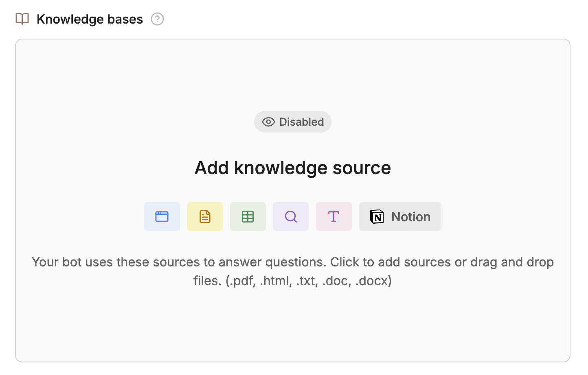Click the Knowledge bases book icon
Image resolution: width=588 pixels, height=375 pixels.
22,19
